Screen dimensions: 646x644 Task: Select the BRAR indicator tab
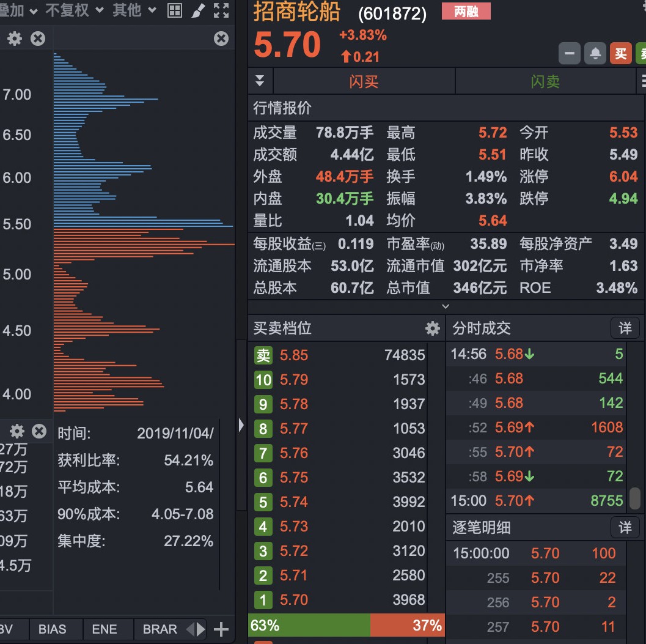[x=160, y=629]
